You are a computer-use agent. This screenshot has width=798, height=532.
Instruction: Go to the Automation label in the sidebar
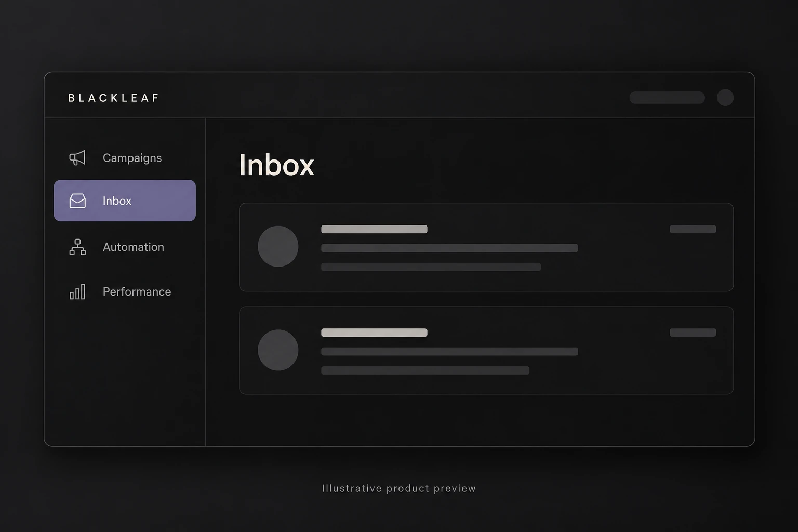coord(134,247)
